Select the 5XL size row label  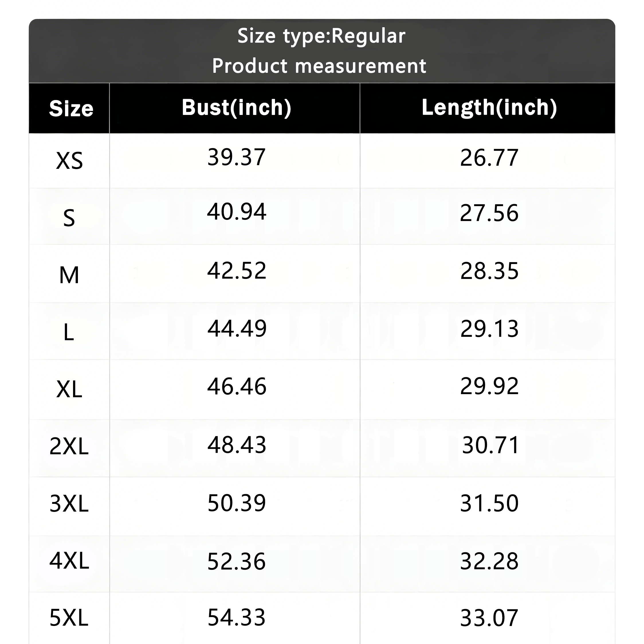click(69, 618)
